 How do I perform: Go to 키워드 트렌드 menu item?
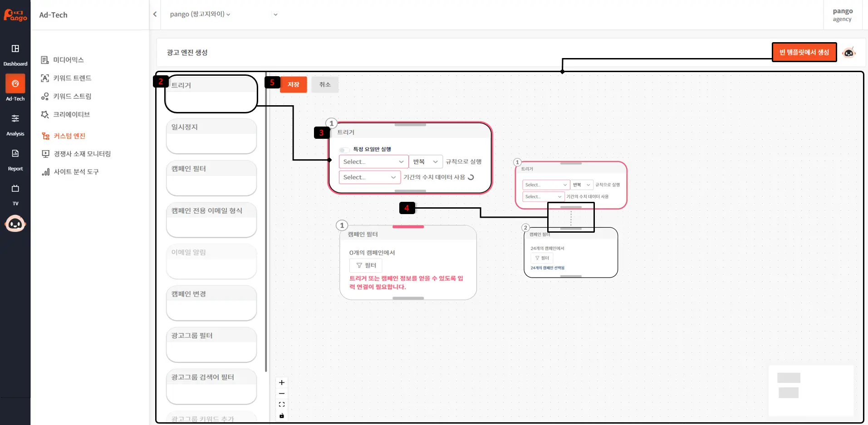[72, 78]
